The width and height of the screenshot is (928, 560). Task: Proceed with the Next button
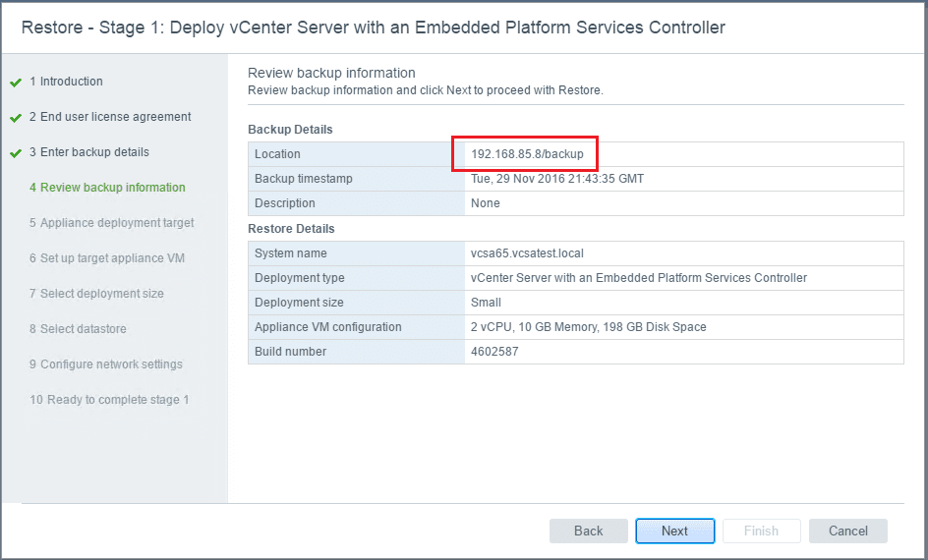click(x=674, y=531)
